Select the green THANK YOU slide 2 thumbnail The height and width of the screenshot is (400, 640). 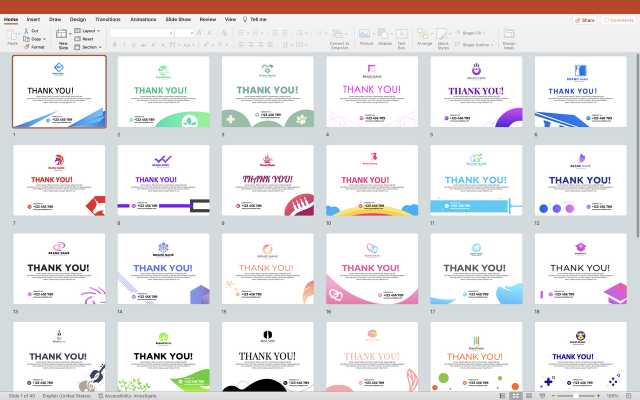pyautogui.click(x=163, y=91)
